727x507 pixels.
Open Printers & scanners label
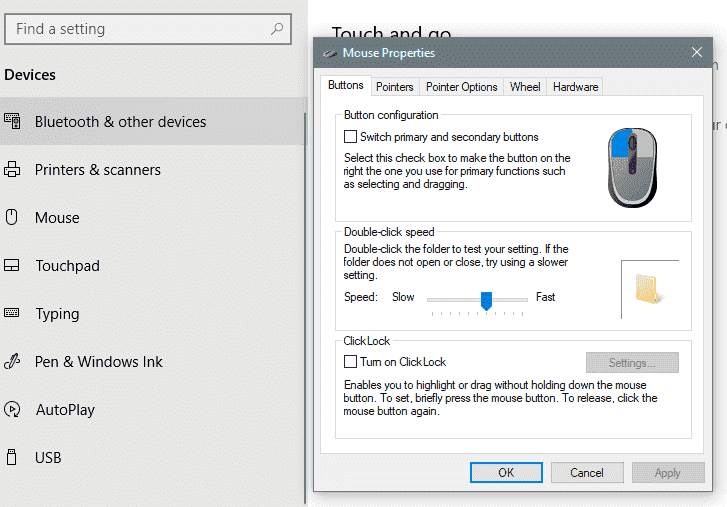(98, 170)
